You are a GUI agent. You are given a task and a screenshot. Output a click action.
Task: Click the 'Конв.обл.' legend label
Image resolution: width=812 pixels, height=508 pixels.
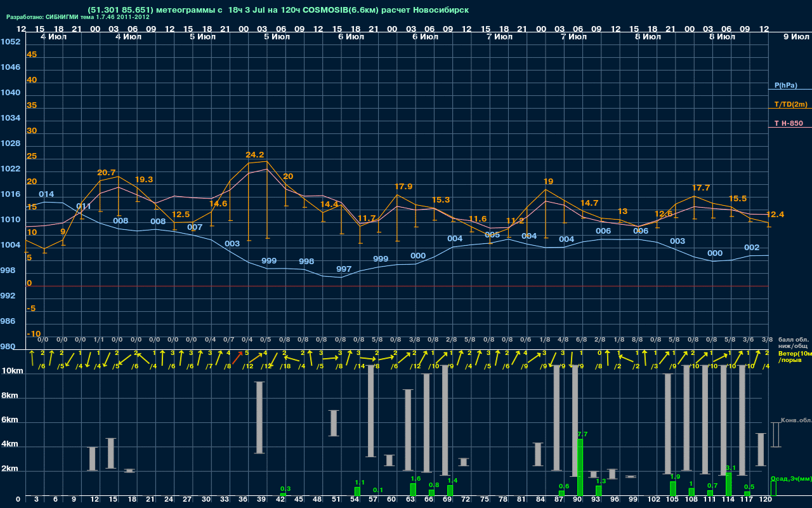point(796,420)
